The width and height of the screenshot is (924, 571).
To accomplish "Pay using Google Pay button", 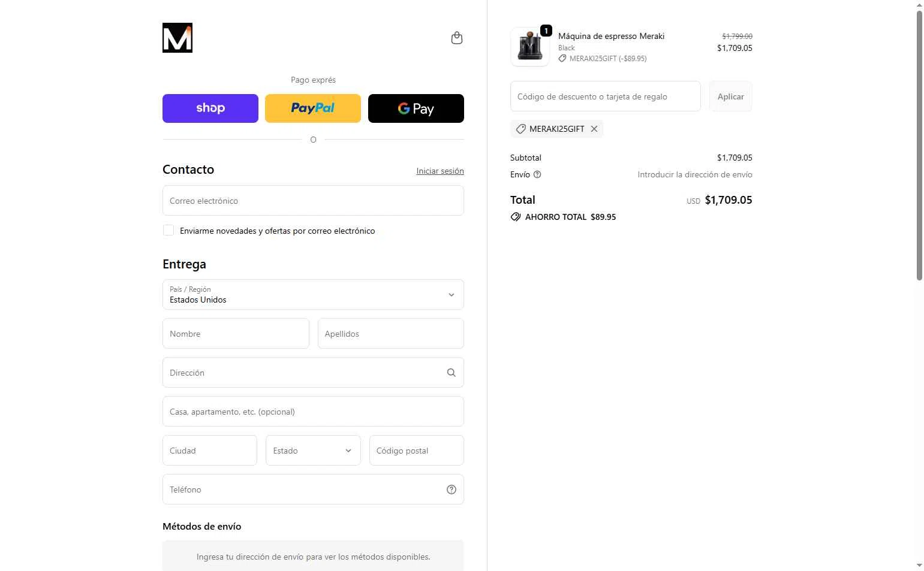I will pyautogui.click(x=416, y=108).
